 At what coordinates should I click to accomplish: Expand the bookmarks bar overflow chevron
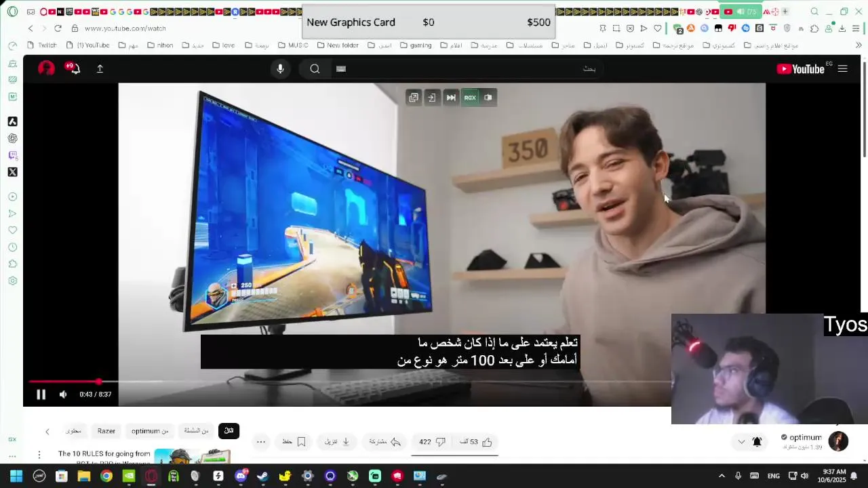858,45
